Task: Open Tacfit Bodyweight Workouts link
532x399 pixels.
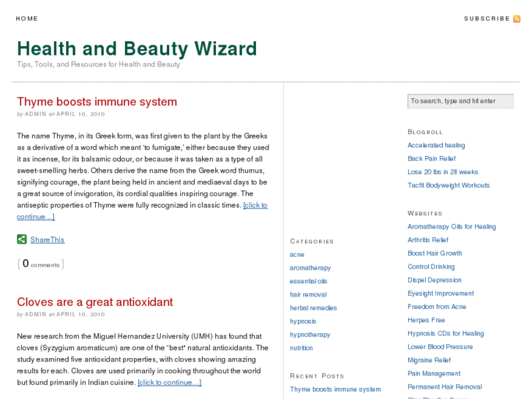Action: click(x=449, y=185)
